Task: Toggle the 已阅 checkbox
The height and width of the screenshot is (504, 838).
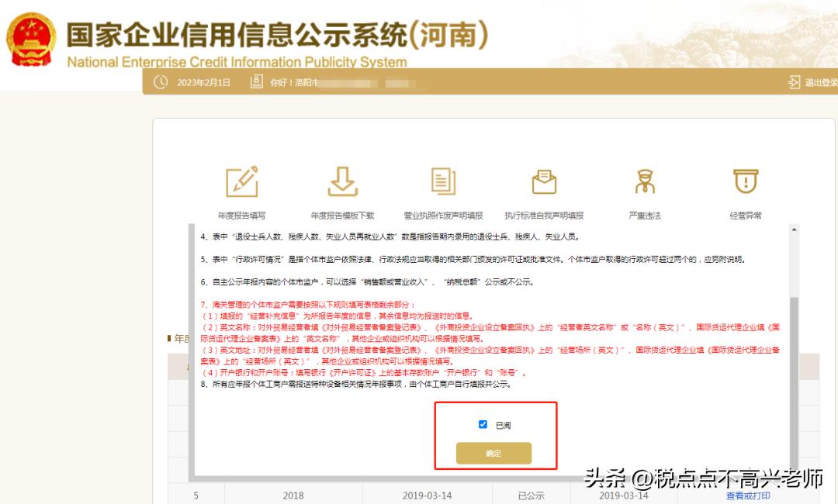Action: 483,425
